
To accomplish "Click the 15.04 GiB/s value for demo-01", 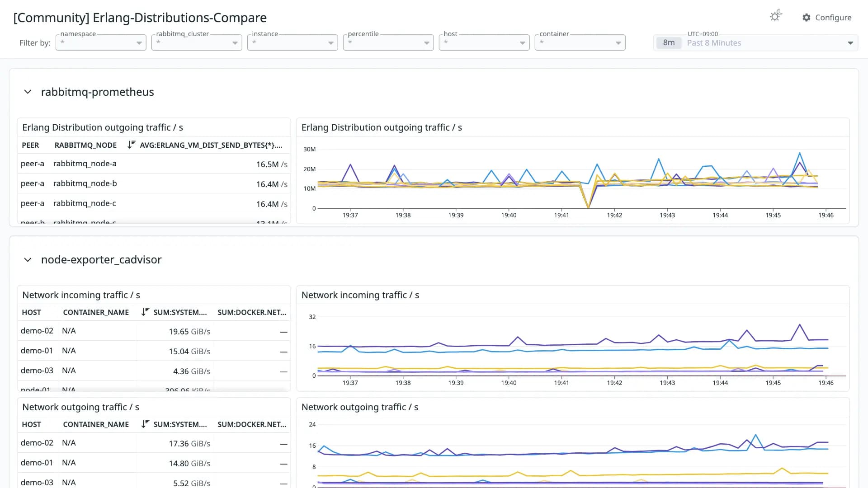I will point(189,352).
